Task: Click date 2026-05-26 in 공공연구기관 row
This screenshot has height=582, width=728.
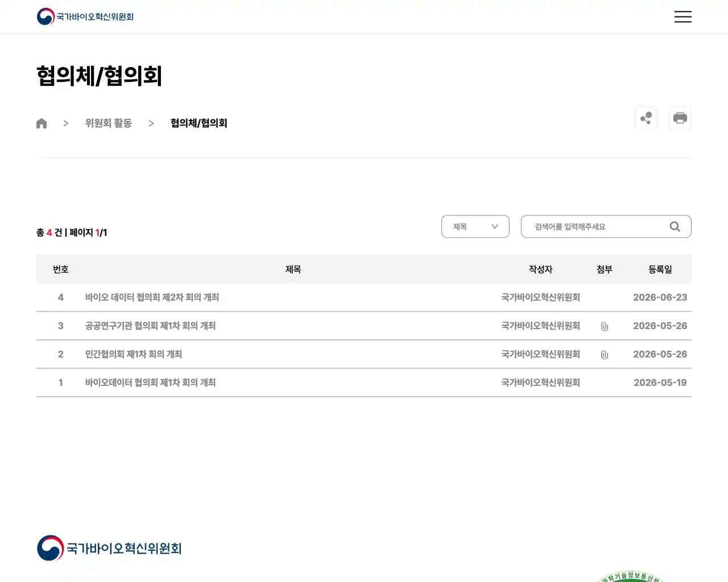Action: coord(660,326)
